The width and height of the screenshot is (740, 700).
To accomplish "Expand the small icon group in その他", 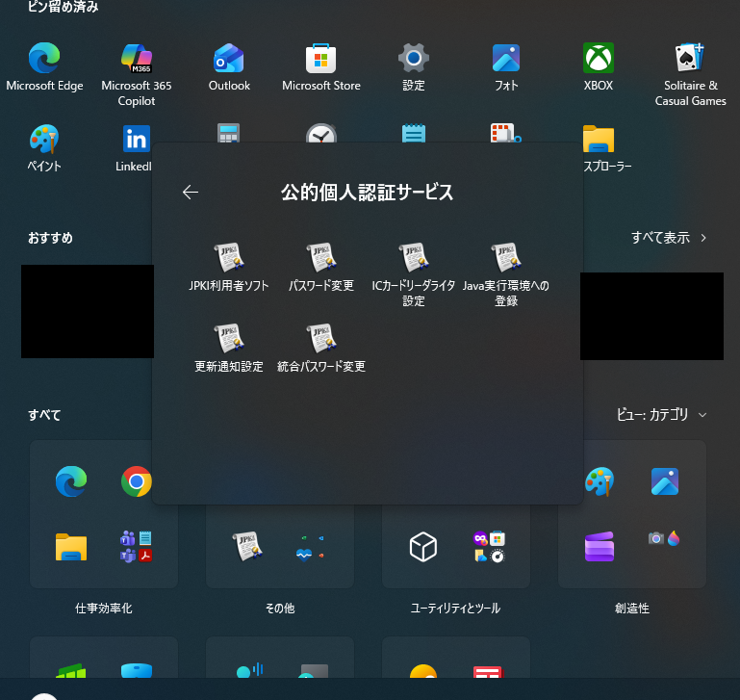I will [313, 547].
